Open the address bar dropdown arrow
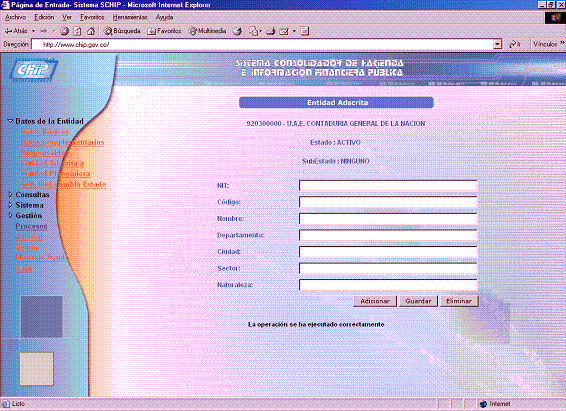This screenshot has height=411, width=566. pyautogui.click(x=498, y=44)
